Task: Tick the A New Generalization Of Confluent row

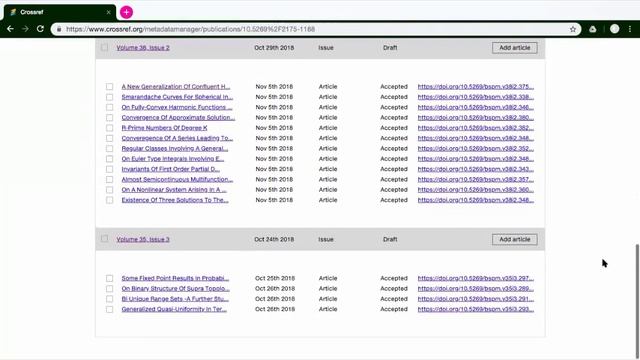Action: point(109,87)
